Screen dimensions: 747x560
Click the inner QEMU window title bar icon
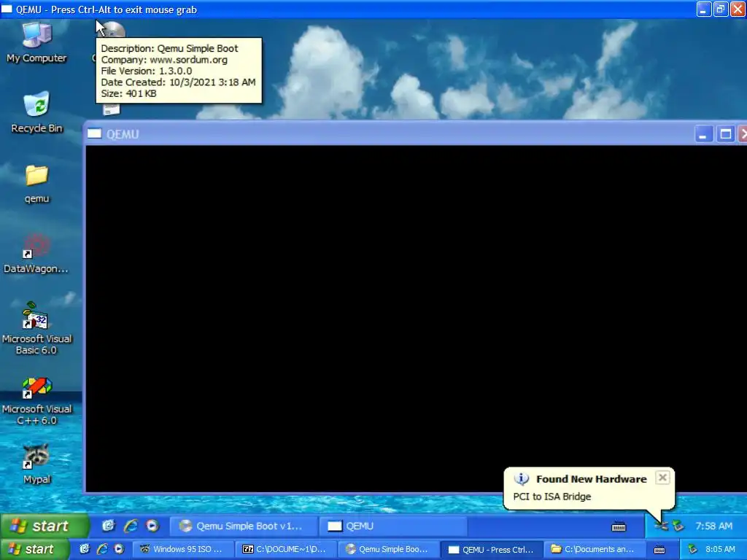click(94, 134)
